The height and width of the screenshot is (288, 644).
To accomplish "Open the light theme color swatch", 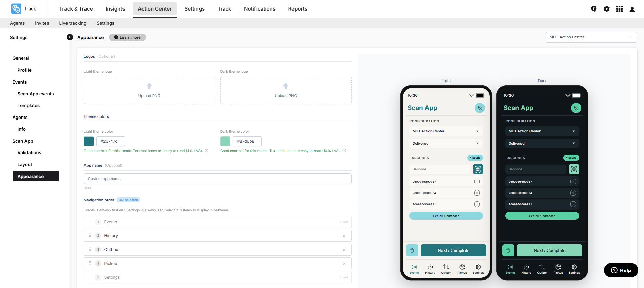I will coord(89,141).
